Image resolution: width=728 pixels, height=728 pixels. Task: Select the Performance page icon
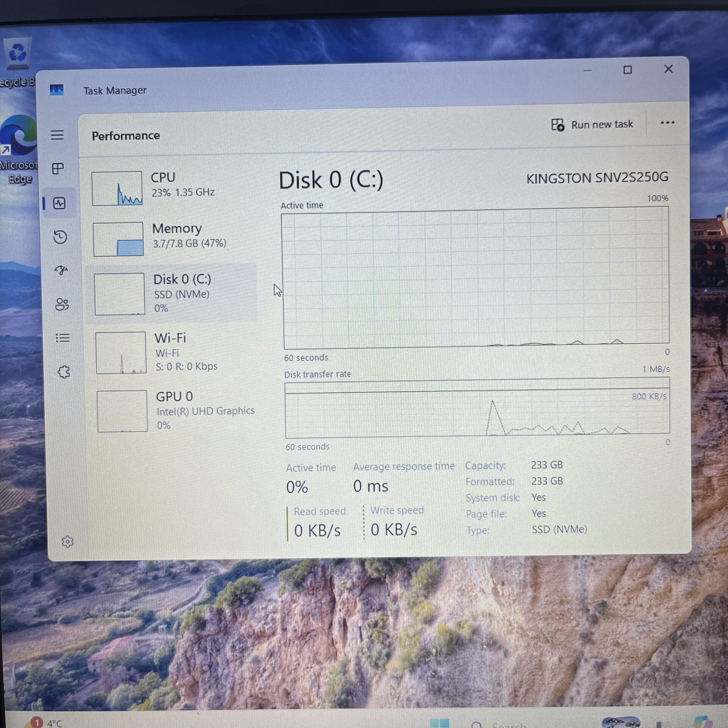tap(59, 203)
